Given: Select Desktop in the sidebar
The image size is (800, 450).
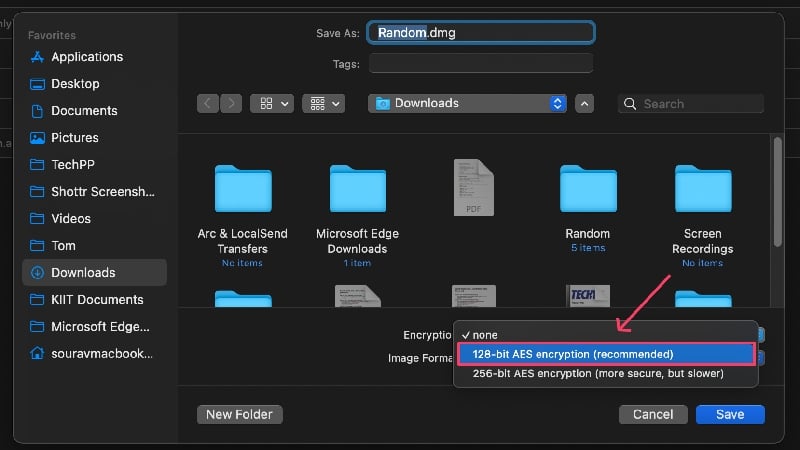Looking at the screenshot, I should click(75, 84).
